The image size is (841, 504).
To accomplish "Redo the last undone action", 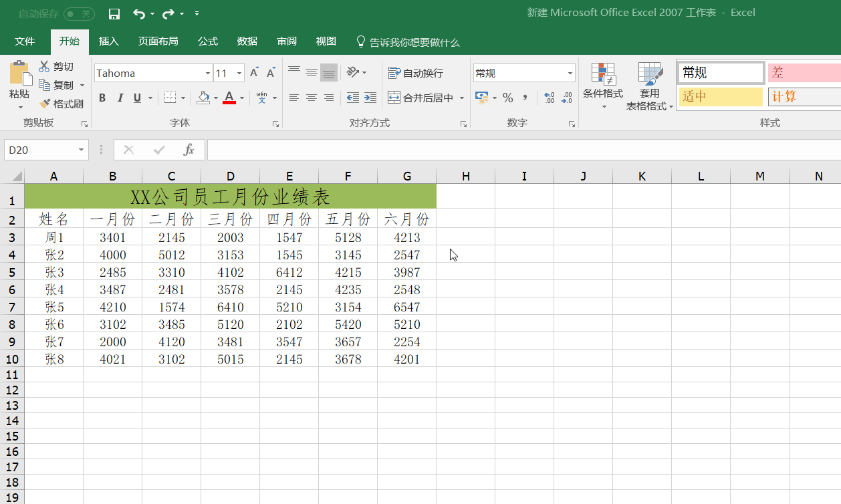I will tap(168, 13).
